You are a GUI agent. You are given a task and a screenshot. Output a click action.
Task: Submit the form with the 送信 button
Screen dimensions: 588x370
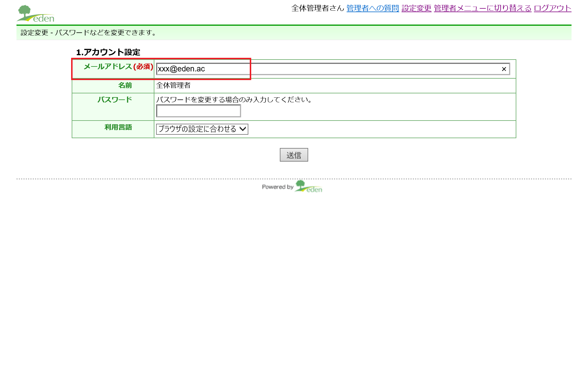(294, 155)
